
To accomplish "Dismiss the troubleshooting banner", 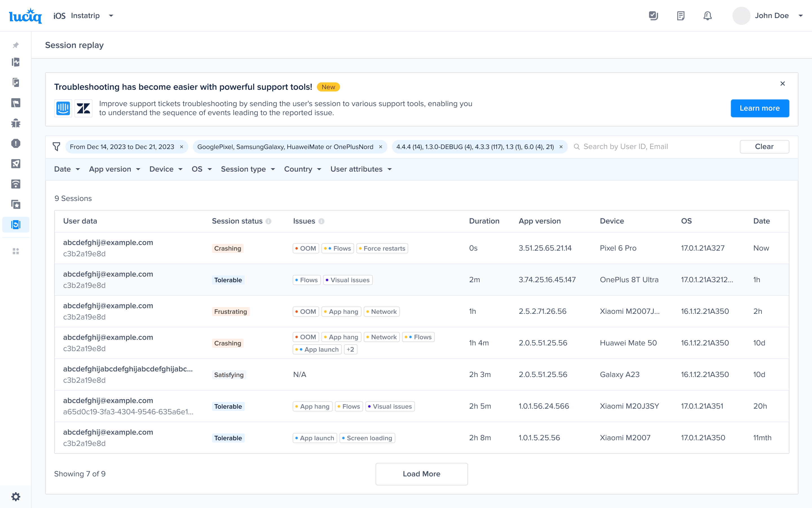I will point(782,83).
